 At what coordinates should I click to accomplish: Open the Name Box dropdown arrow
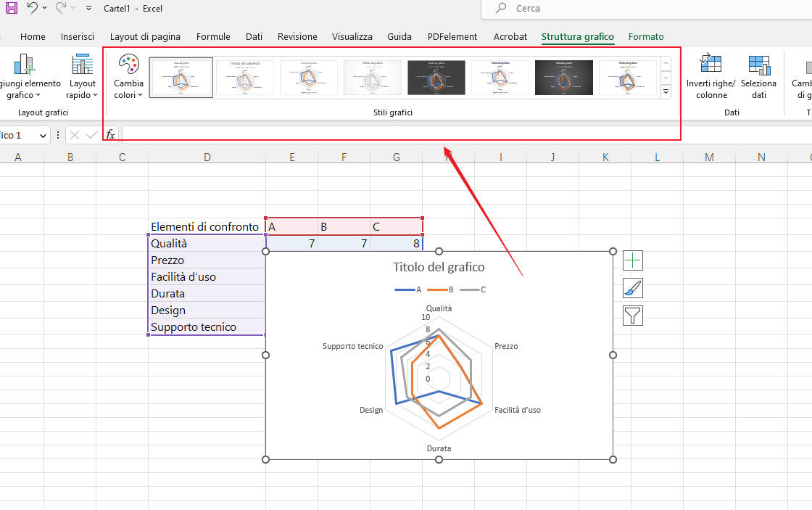43,135
